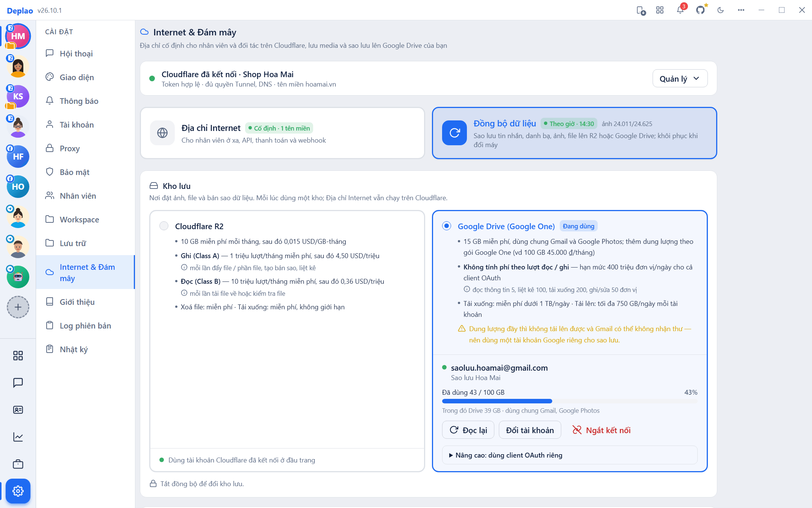Open the Tài khoản settings section
The height and width of the screenshot is (508, 812).
coord(85,125)
